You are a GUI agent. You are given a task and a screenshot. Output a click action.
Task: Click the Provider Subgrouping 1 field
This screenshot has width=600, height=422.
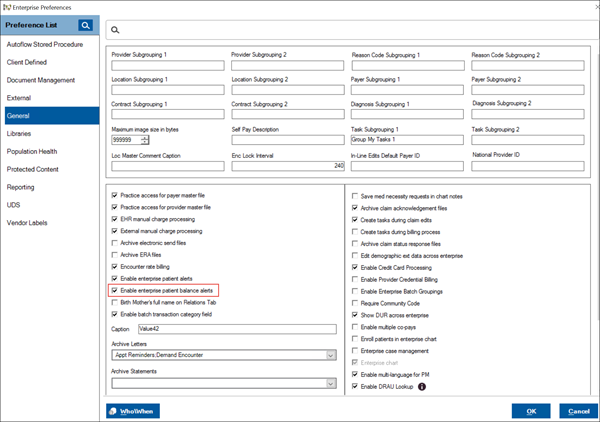coord(168,65)
